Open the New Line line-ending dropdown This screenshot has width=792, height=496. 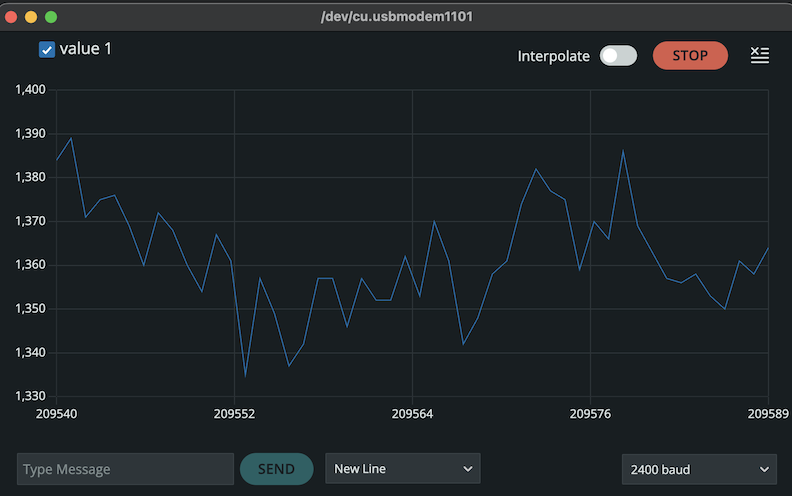(402, 469)
